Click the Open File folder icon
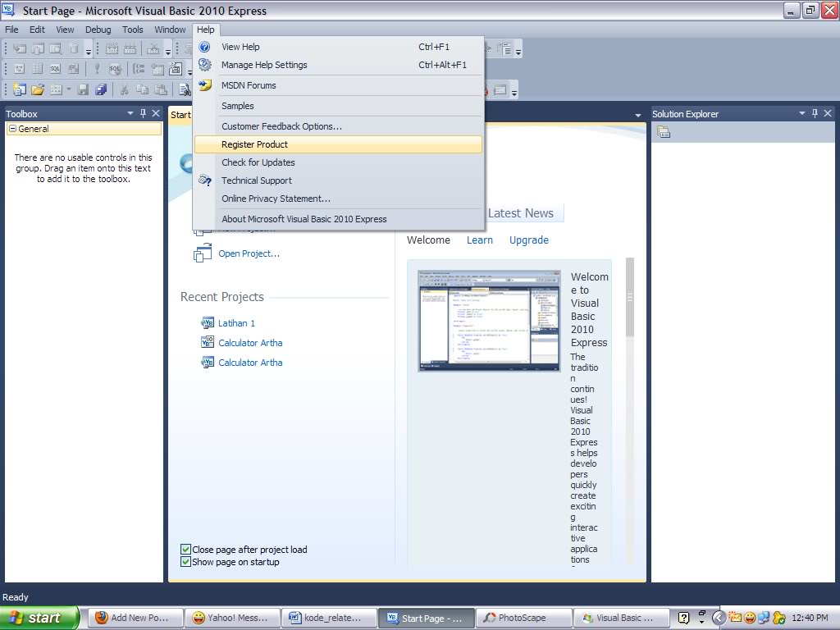 [38, 89]
